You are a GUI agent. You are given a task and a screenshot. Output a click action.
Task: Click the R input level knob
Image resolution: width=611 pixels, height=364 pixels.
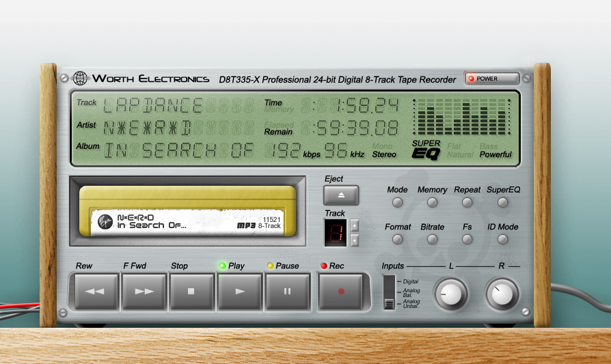tap(502, 294)
